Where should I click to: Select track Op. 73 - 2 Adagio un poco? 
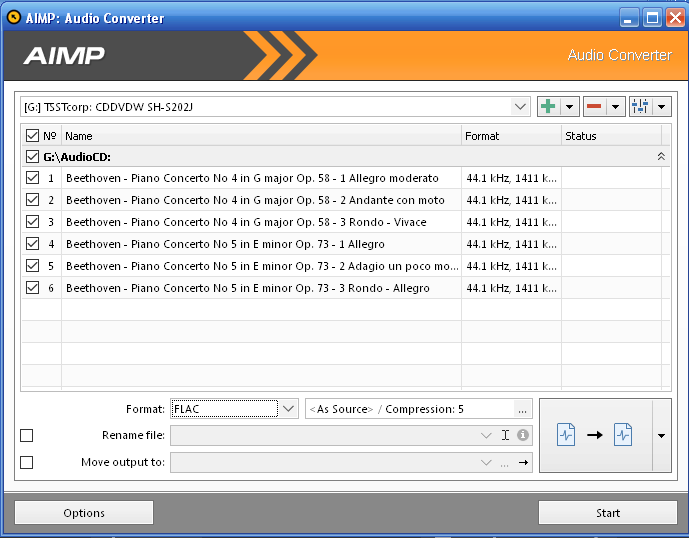click(262, 266)
